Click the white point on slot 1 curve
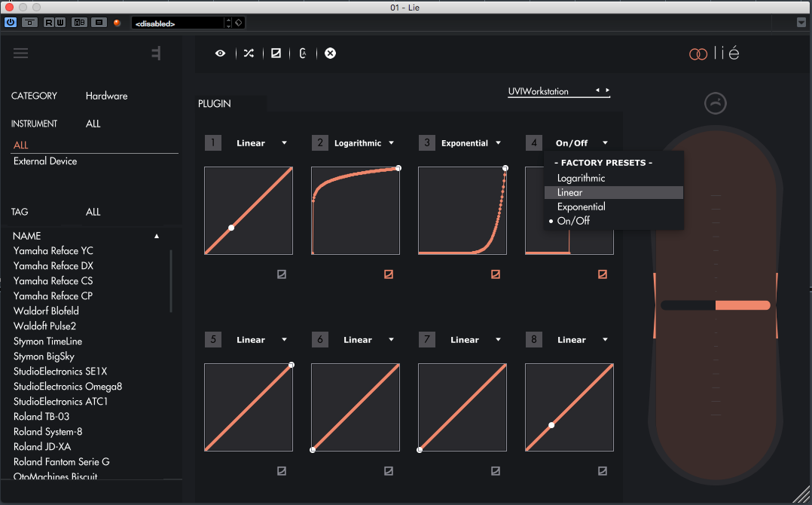The width and height of the screenshot is (812, 505). pos(231,228)
